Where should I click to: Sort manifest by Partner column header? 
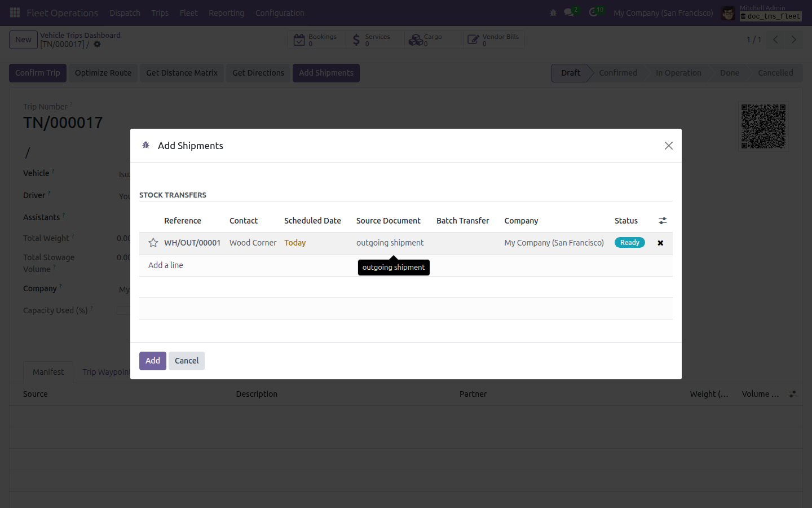click(x=473, y=394)
